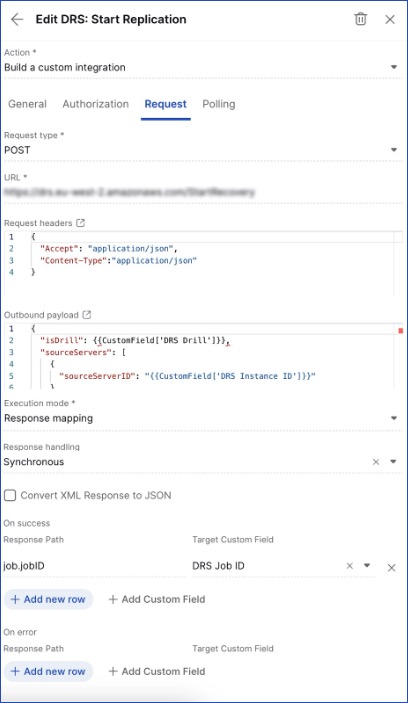Select the Request tab
The width and height of the screenshot is (408, 703).
pyautogui.click(x=165, y=104)
